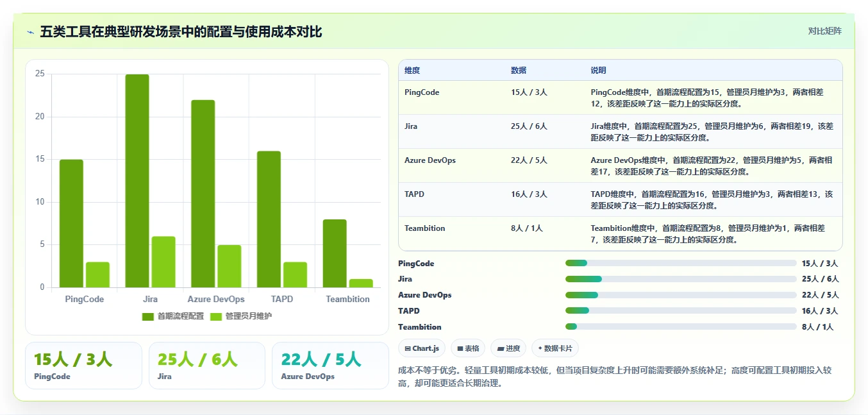The width and height of the screenshot is (868, 415).
Task: Open the Jira 25人 / 6人 data card
Action: click(207, 366)
